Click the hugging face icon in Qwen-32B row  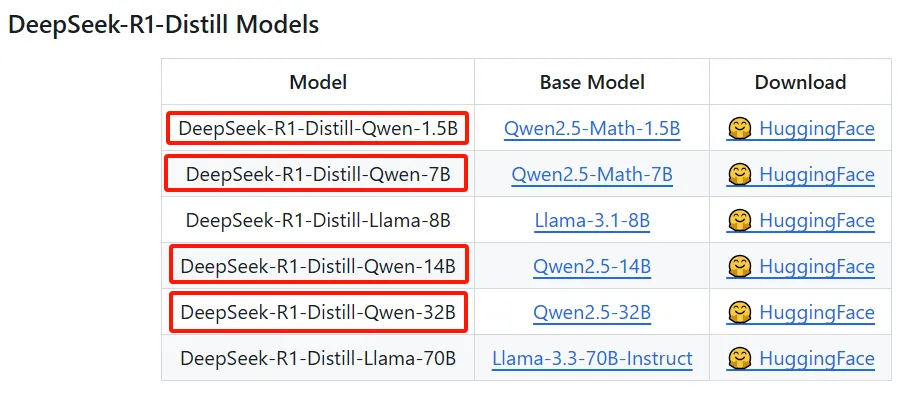(x=739, y=312)
